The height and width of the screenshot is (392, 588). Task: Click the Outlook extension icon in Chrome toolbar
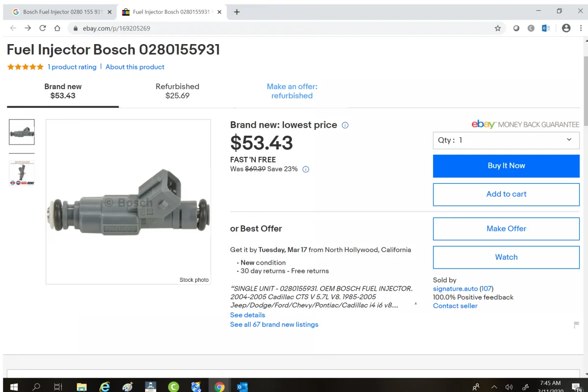pos(545,28)
